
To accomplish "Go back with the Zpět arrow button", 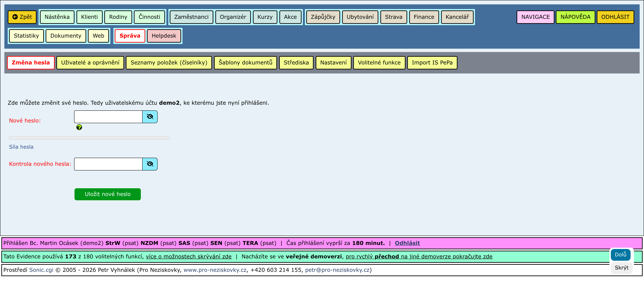I will tap(22, 17).
